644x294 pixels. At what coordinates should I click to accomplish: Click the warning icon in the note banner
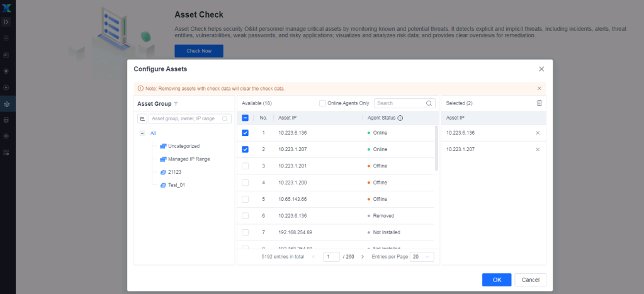pos(140,88)
